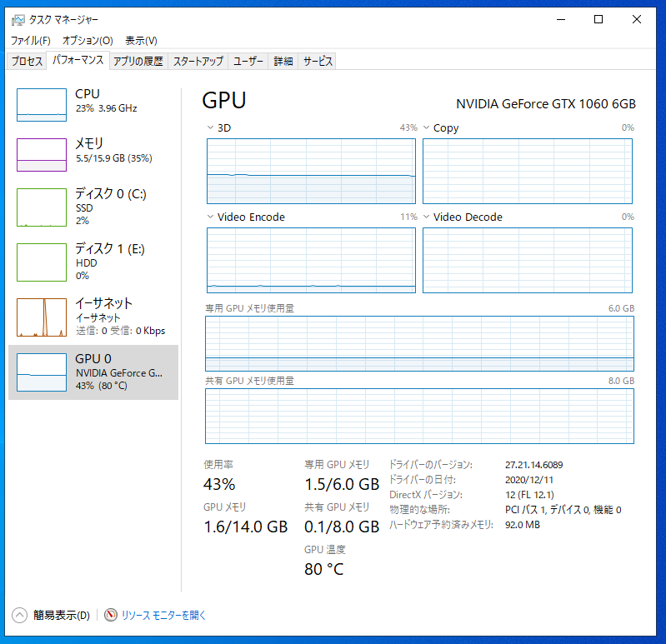Click the 共有 GPU メモリ使用量 graph
The height and width of the screenshot is (644, 666).
point(419,416)
